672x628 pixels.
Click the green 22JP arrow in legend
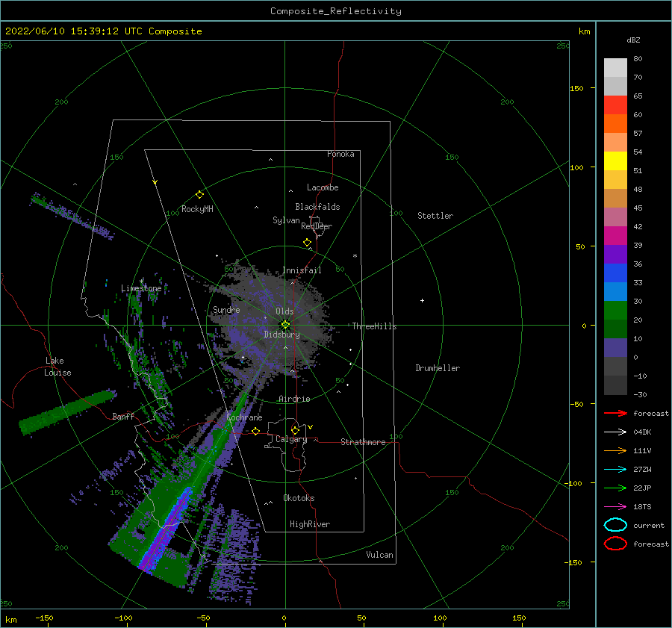pyautogui.click(x=615, y=488)
